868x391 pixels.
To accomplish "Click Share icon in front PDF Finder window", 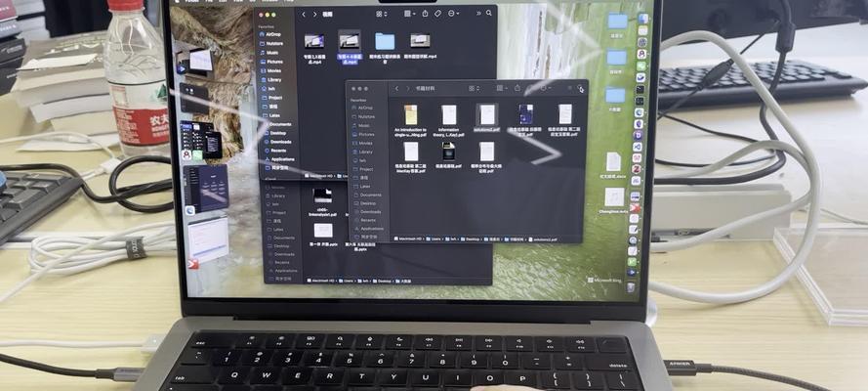I will coord(517,88).
